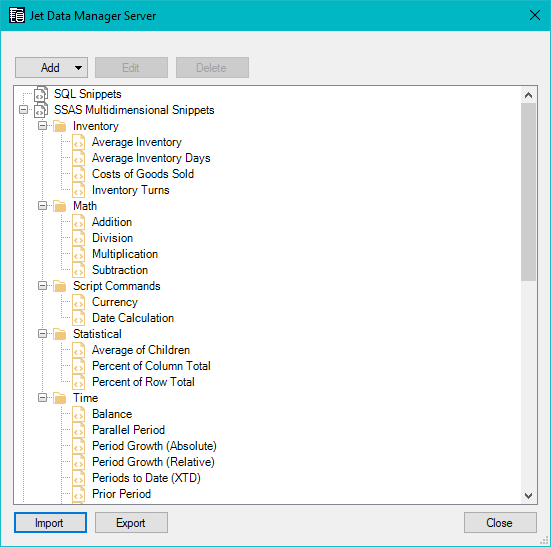
Task: Click the Currency snippet icon
Action: point(79,302)
